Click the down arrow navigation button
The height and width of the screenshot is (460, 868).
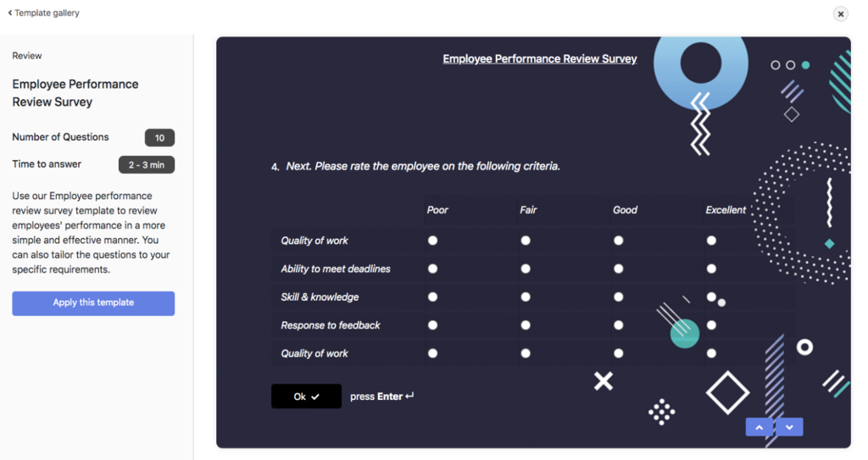(x=789, y=427)
